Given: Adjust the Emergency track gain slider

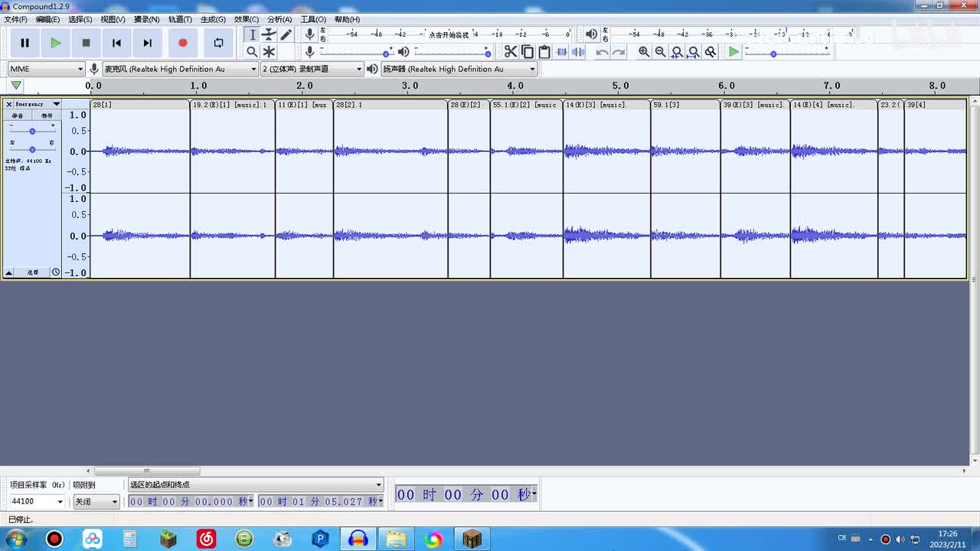Looking at the screenshot, I should [x=32, y=131].
